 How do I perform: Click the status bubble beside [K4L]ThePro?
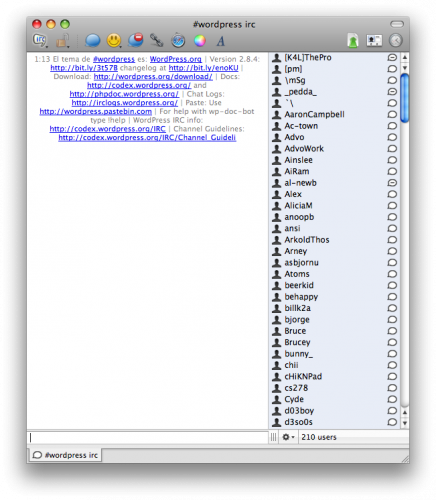pos(392,57)
